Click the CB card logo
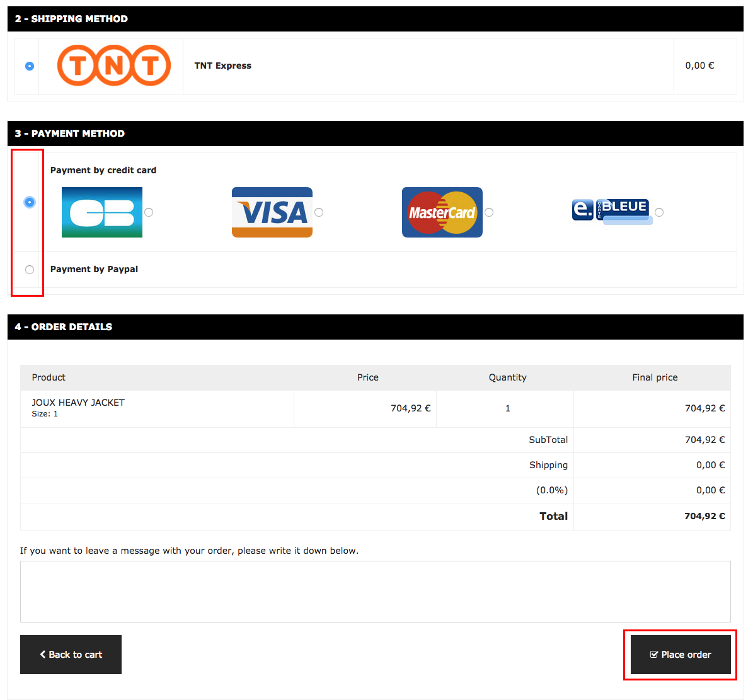Image resolution: width=753 pixels, height=700 pixels. click(102, 212)
